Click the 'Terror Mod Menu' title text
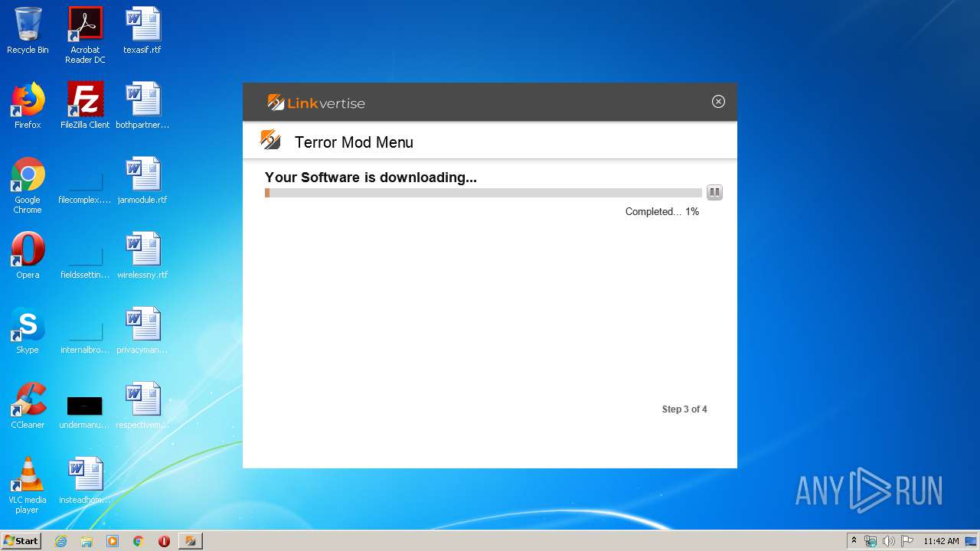 354,142
